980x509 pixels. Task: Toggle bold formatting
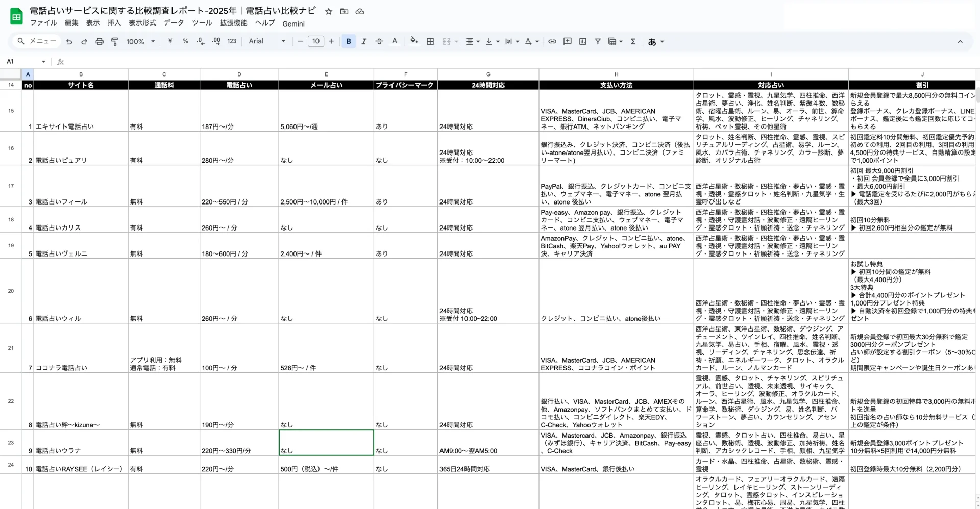click(349, 42)
